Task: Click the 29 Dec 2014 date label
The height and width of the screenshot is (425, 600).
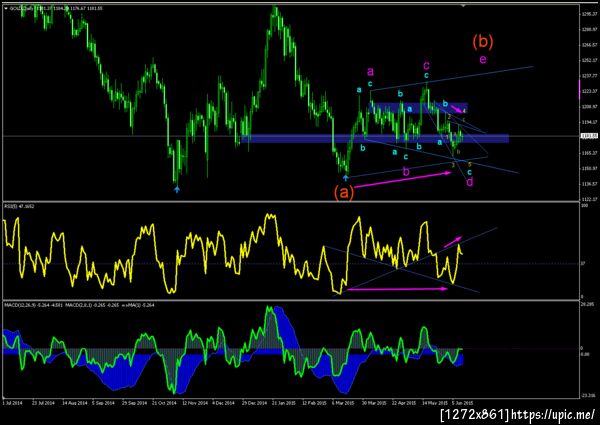Action: [254, 403]
